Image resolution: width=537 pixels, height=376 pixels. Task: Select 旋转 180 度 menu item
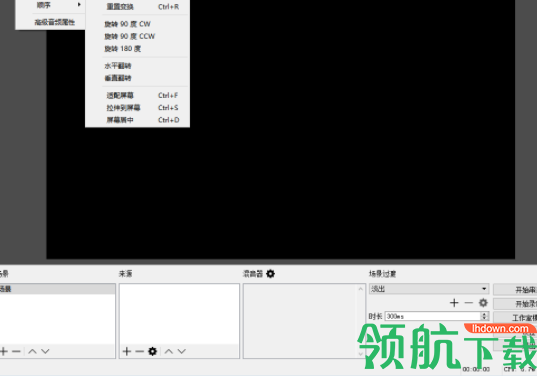pyautogui.click(x=137, y=49)
